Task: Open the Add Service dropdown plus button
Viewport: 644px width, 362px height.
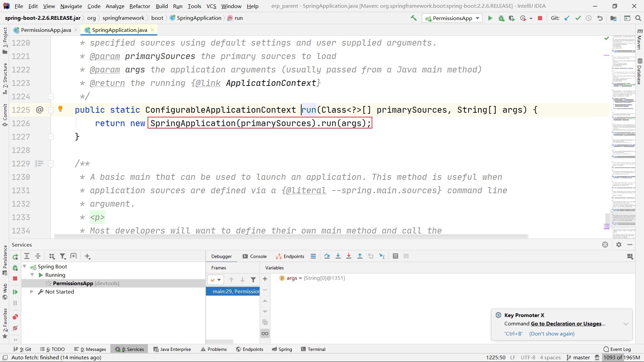Action: pos(88,256)
